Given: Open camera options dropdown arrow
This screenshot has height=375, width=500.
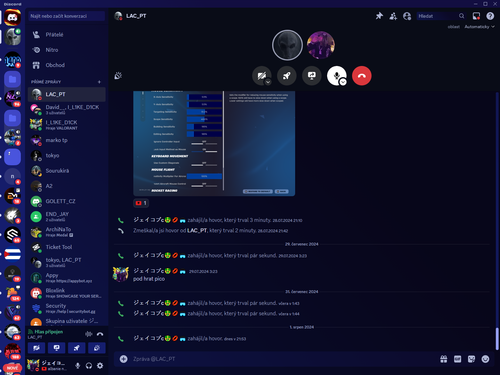Looking at the screenshot, I should 268,82.
